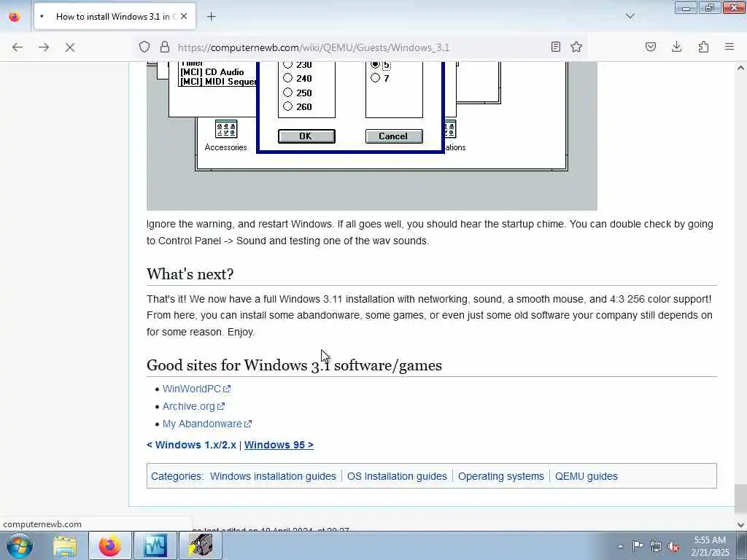The width and height of the screenshot is (747, 560).
Task: Open Categories special page link
Action: (176, 476)
